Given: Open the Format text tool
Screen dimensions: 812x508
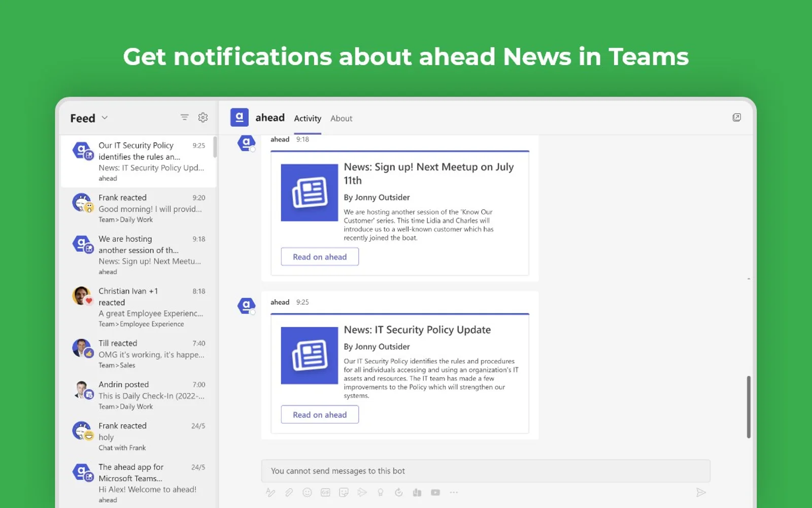Looking at the screenshot, I should (x=270, y=492).
